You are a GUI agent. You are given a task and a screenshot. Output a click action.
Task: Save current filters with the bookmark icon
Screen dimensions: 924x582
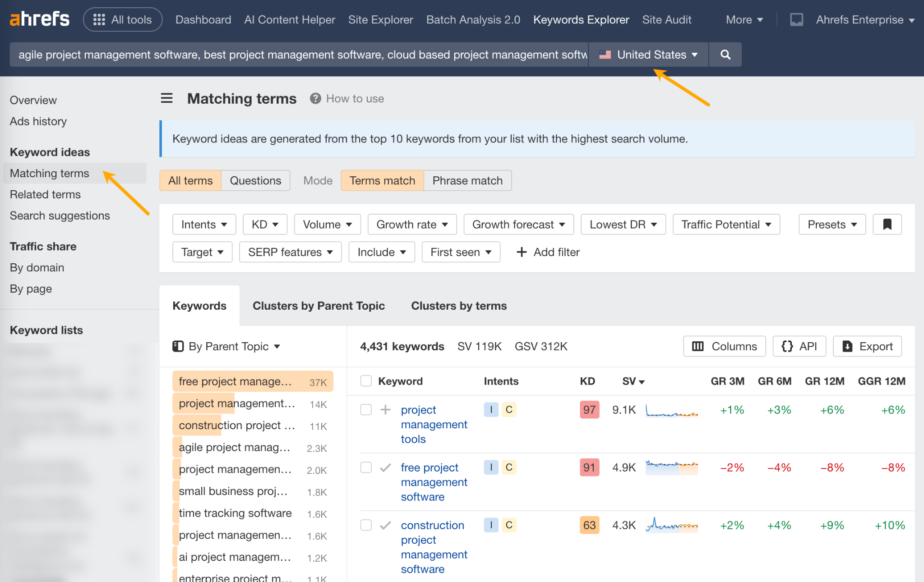click(x=887, y=224)
